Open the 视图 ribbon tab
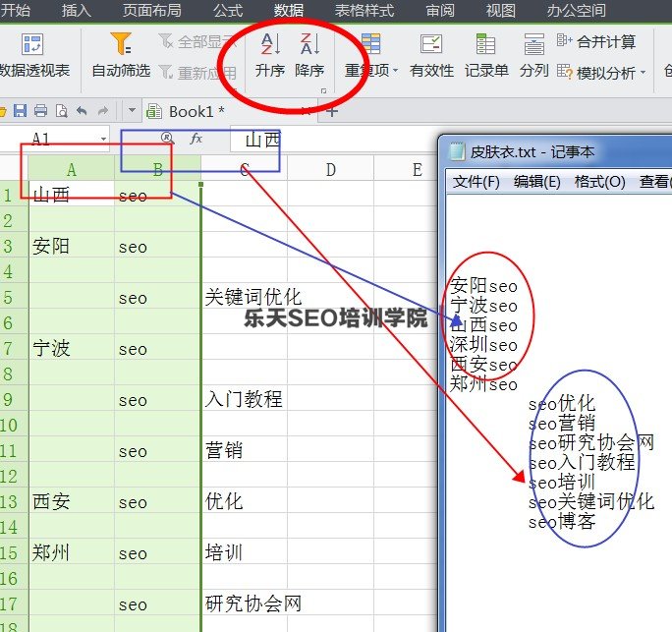Image resolution: width=672 pixels, height=632 pixels. 501,10
